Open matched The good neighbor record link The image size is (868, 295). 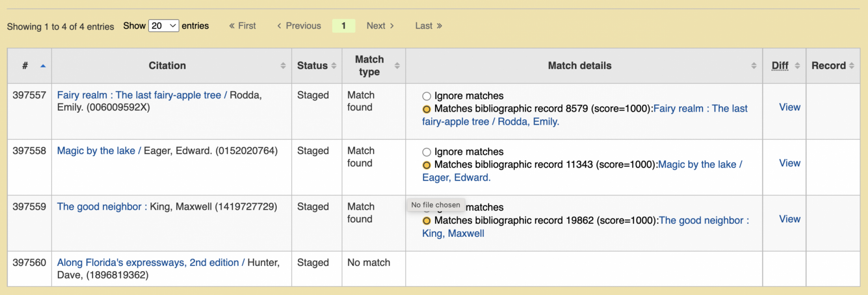[586, 227]
